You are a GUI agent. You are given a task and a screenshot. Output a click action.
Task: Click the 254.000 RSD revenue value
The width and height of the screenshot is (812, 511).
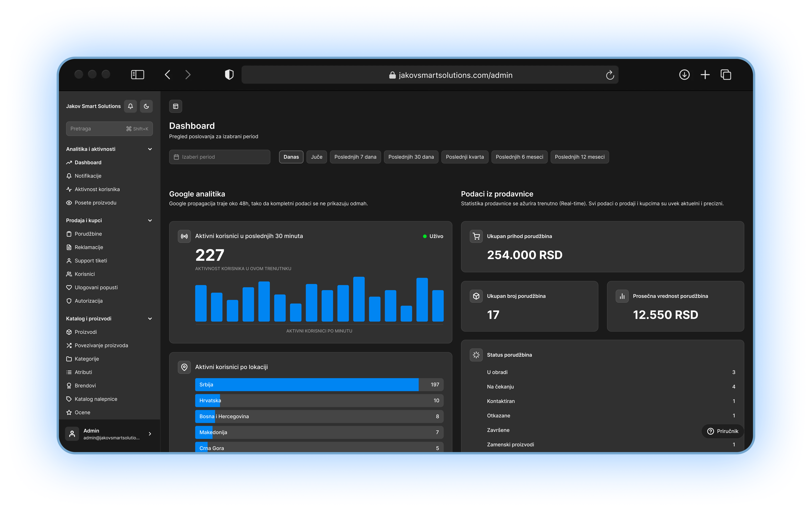coord(525,255)
